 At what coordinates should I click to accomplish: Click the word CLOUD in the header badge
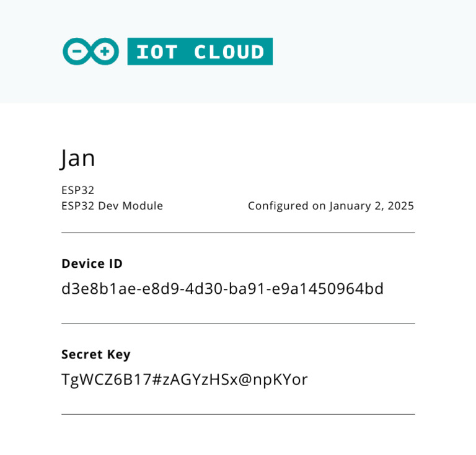point(229,52)
